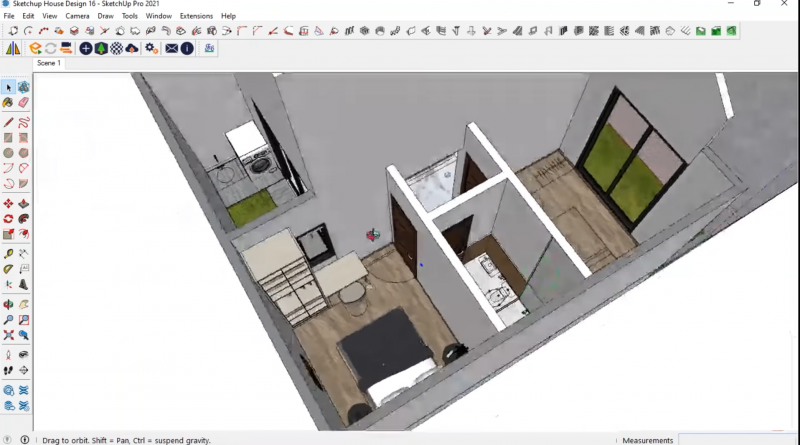800x445 pixels.
Task: Open Enscape settings gears icon
Action: [x=152, y=48]
